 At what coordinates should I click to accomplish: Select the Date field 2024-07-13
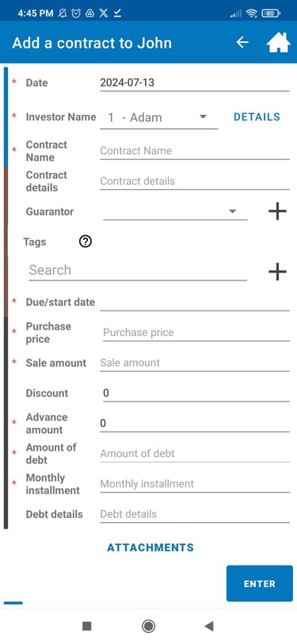coord(195,83)
